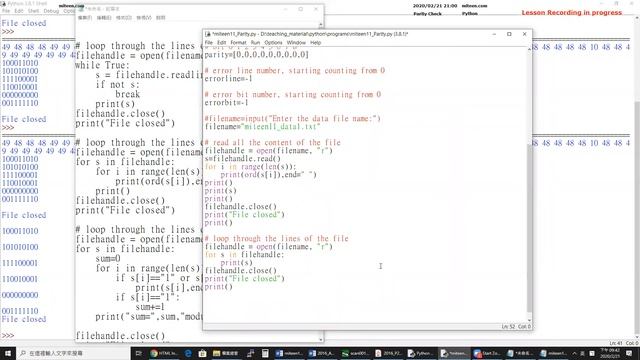This screenshot has width=640, height=360.
Task: Open the Windows Start menu
Action: [x=8, y=353]
